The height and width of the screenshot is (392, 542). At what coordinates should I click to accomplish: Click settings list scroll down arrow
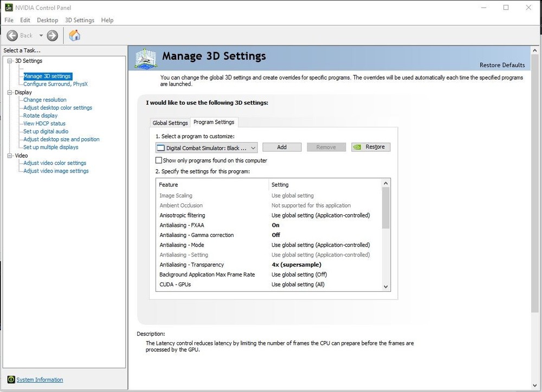(x=386, y=287)
